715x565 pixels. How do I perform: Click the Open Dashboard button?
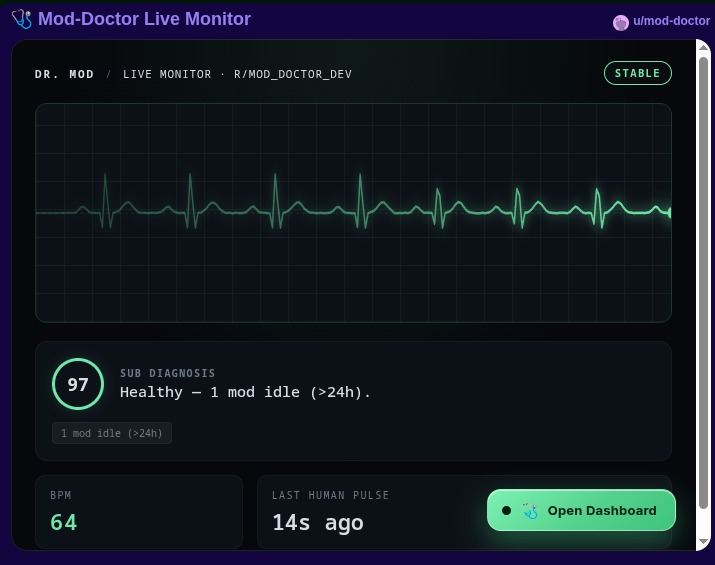click(581, 510)
